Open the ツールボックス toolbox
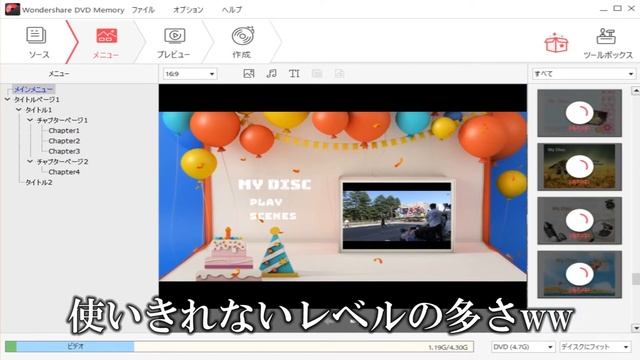This screenshot has width=640, height=360. pos(607,43)
